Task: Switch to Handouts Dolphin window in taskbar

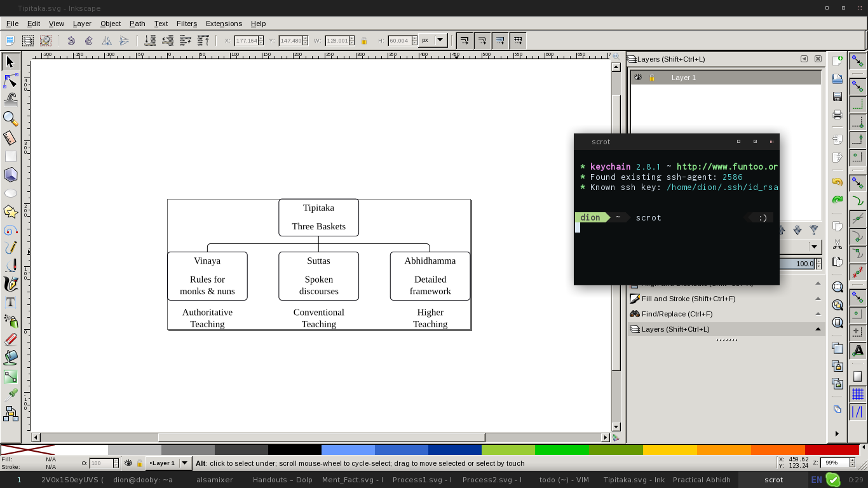Action: 283,480
